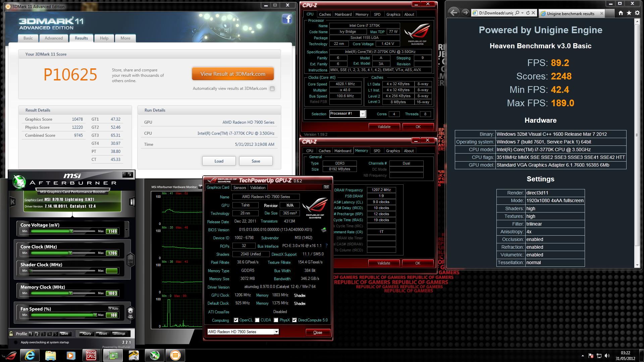Open the Advanced tab in 3DMark
644x362 pixels.
tap(54, 38)
